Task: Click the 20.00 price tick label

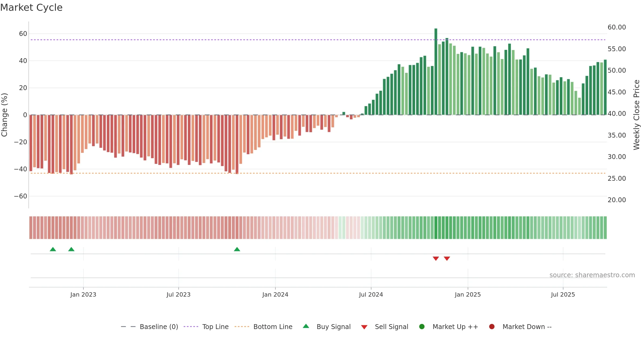Action: [617, 200]
